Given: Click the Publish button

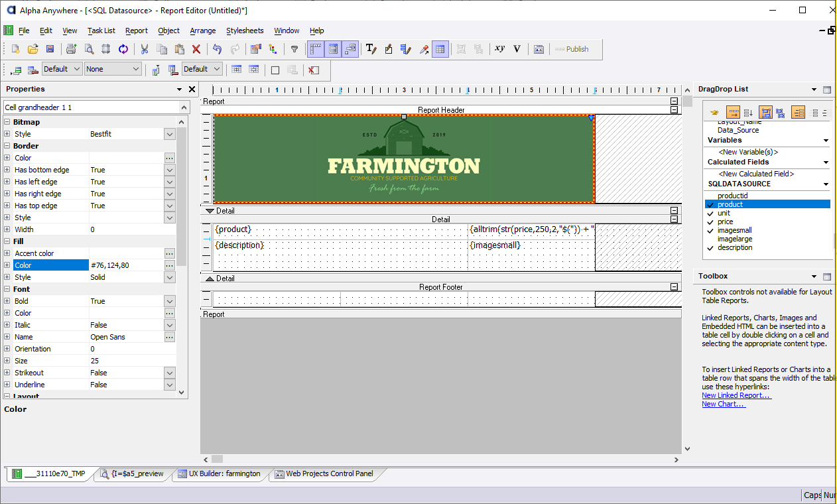Looking at the screenshot, I should click(x=572, y=49).
